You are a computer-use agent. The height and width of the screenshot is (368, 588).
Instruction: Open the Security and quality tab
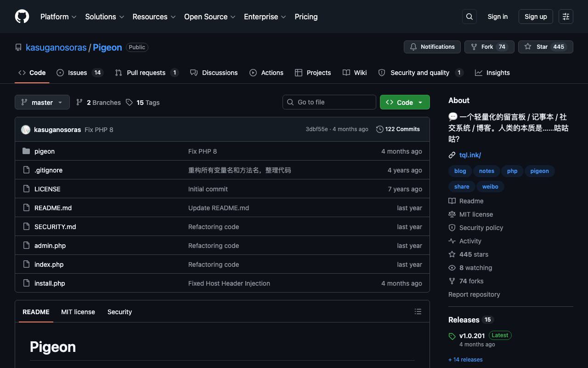(421, 73)
